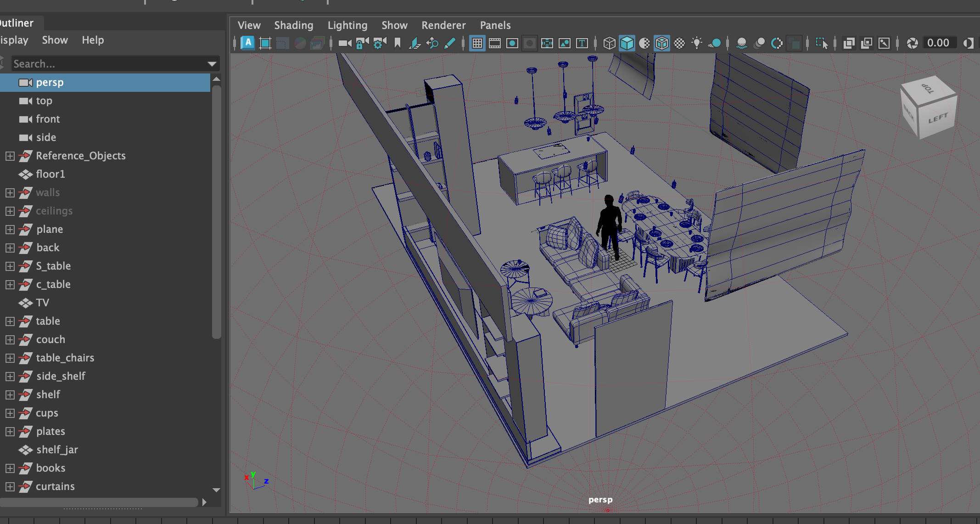The image size is (980, 524).
Task: Click the view bookmarks icon
Action: [397, 43]
